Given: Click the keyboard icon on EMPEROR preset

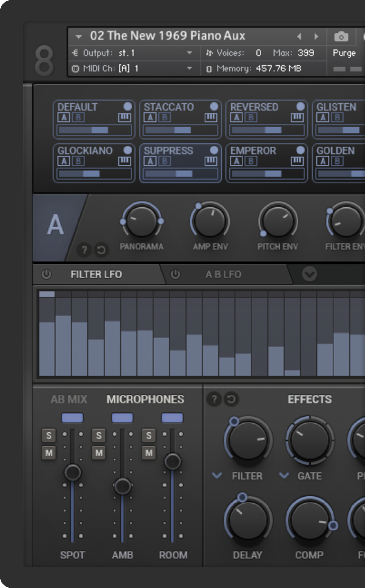Looking at the screenshot, I should 297,161.
